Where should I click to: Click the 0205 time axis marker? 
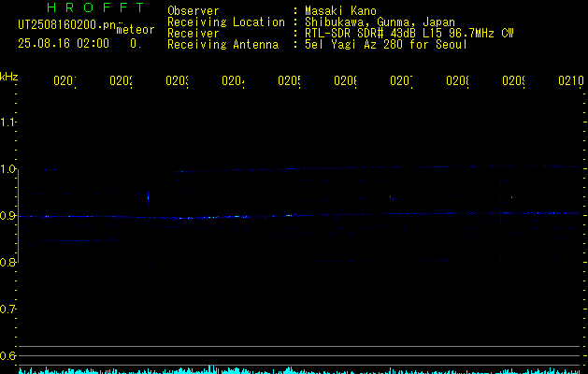pyautogui.click(x=289, y=81)
